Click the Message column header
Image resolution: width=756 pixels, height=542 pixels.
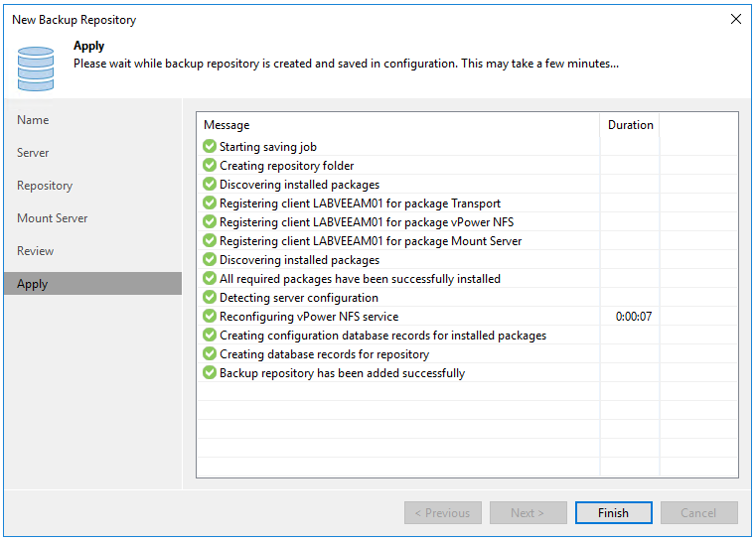(397, 125)
